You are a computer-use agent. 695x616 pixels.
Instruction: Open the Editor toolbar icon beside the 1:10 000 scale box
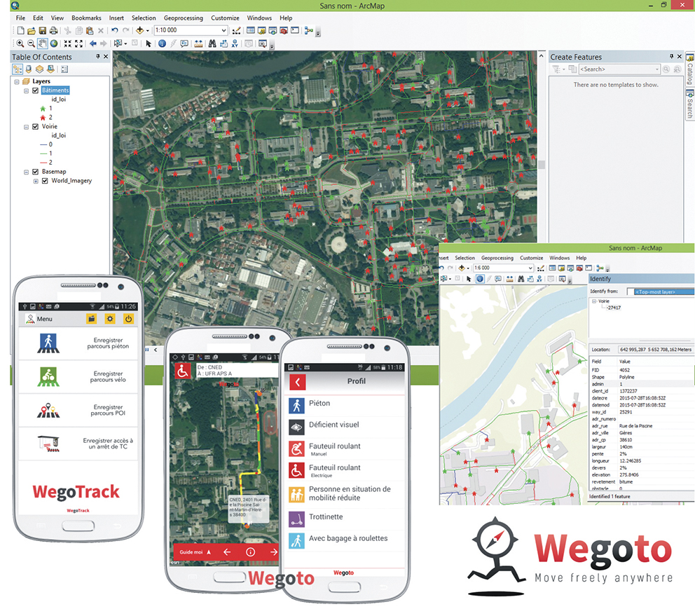[x=237, y=31]
